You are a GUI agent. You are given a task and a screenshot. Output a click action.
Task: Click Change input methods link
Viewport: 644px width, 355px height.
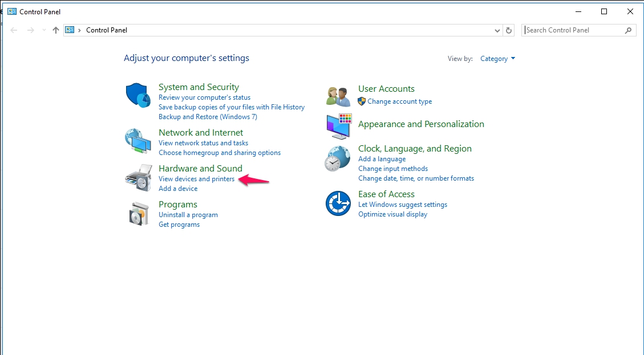[393, 169]
